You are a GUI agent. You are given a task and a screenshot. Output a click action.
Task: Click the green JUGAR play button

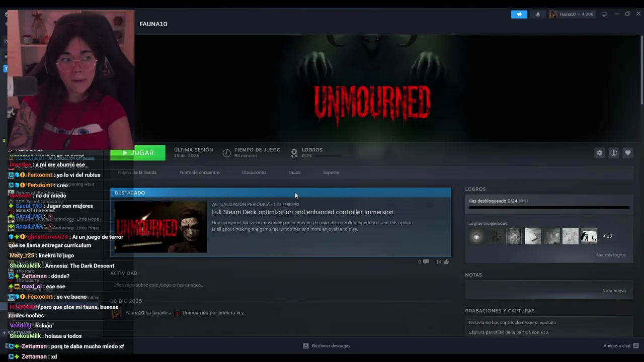(x=138, y=153)
